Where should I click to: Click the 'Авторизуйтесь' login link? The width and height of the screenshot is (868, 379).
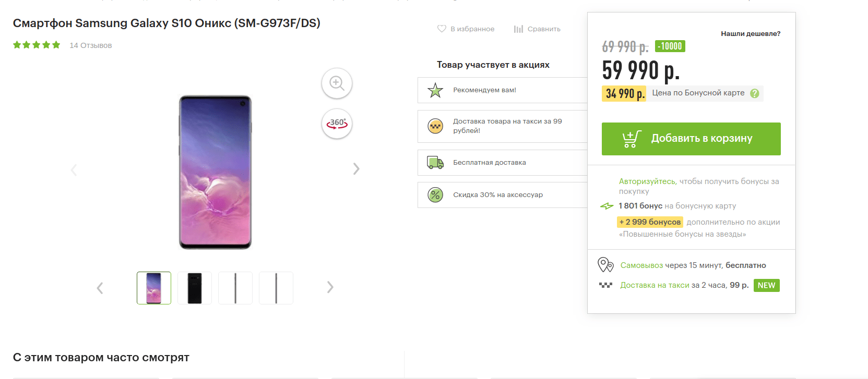pyautogui.click(x=647, y=181)
